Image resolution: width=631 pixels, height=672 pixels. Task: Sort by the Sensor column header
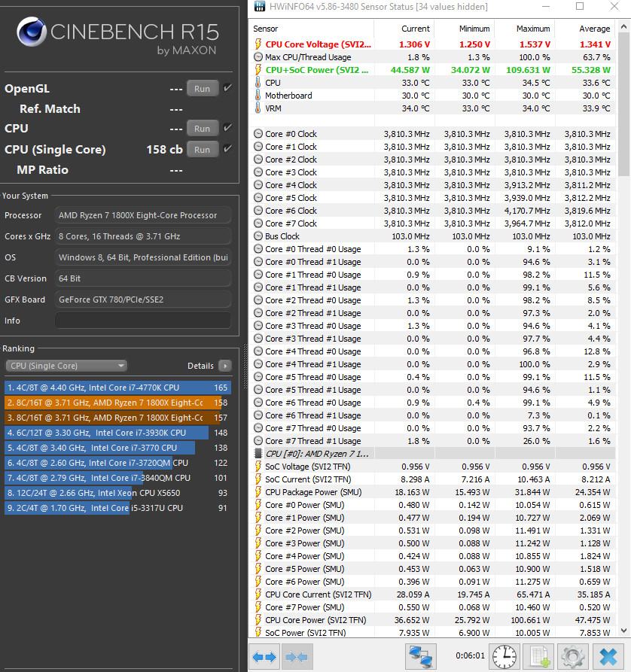[312, 29]
